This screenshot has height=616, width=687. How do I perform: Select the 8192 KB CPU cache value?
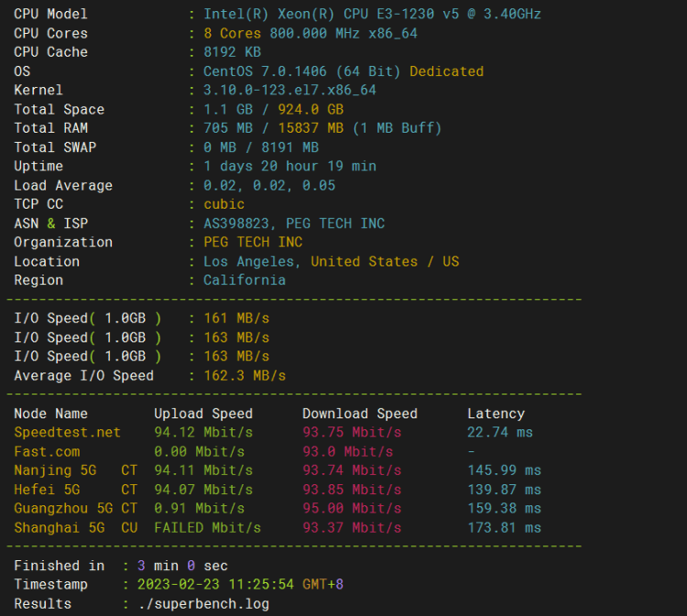(232, 52)
